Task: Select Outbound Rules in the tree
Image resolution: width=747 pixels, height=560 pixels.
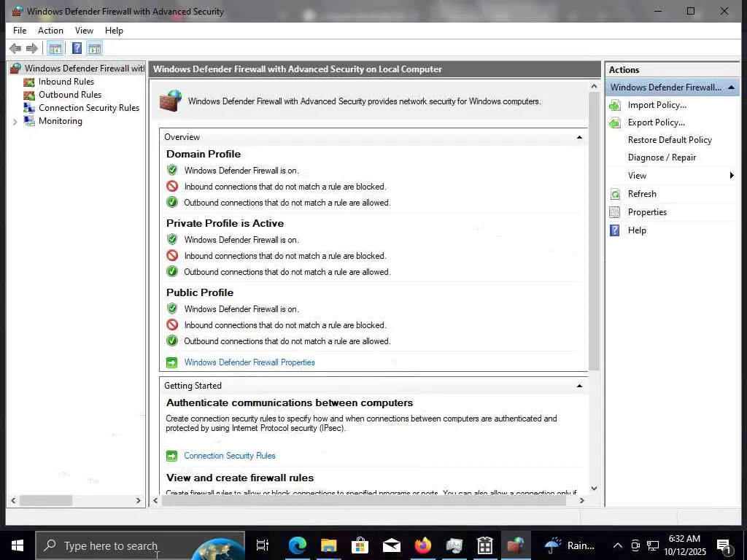Action: [70, 95]
